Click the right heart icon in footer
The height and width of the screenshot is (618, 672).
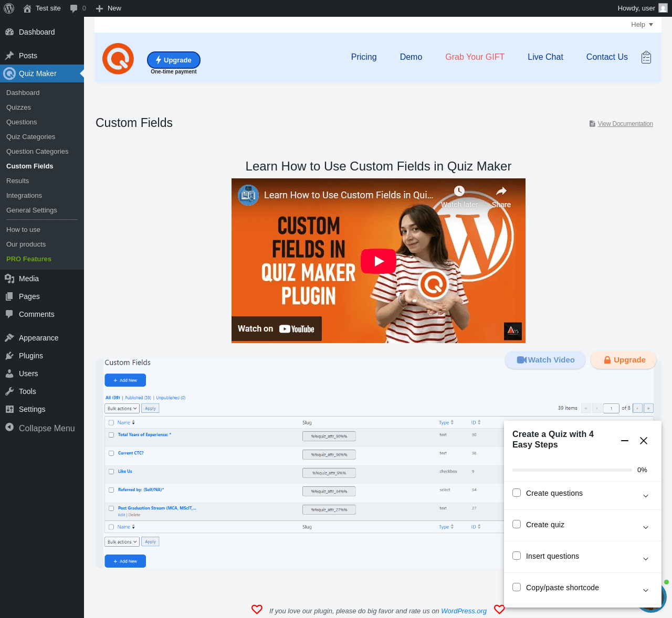[499, 610]
